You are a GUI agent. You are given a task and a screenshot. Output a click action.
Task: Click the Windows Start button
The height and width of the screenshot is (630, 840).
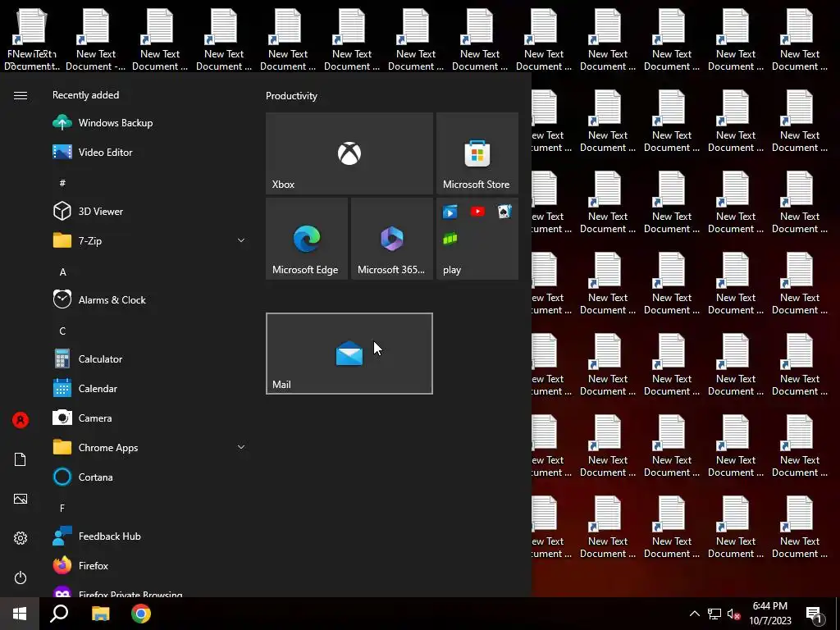(x=20, y=614)
